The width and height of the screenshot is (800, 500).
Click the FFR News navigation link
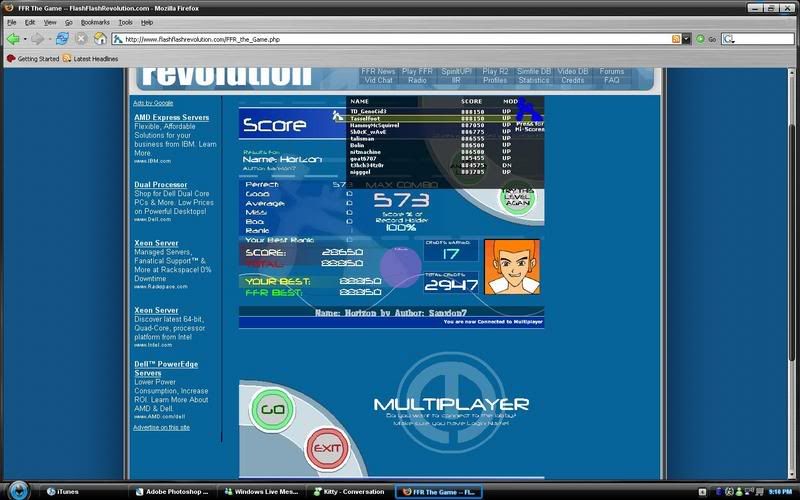point(378,72)
